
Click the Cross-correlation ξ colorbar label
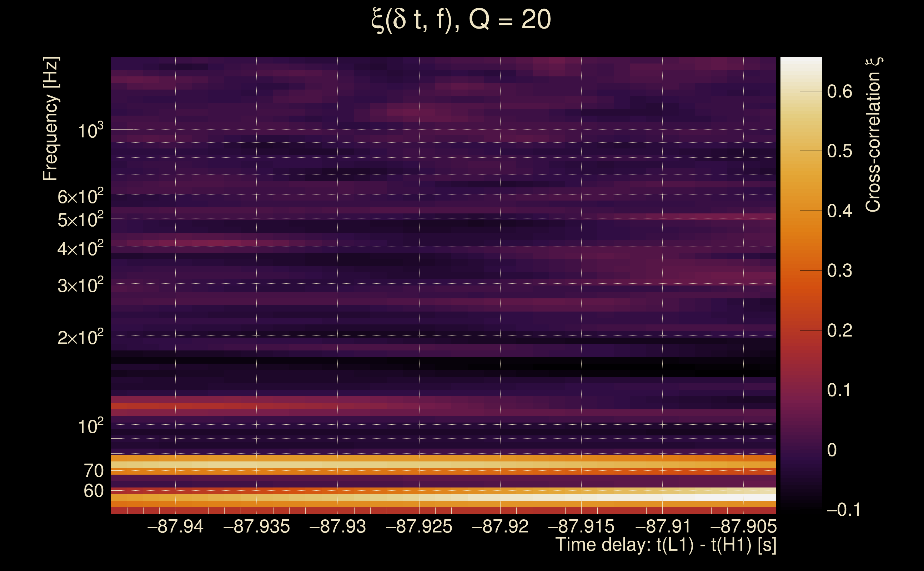point(874,135)
